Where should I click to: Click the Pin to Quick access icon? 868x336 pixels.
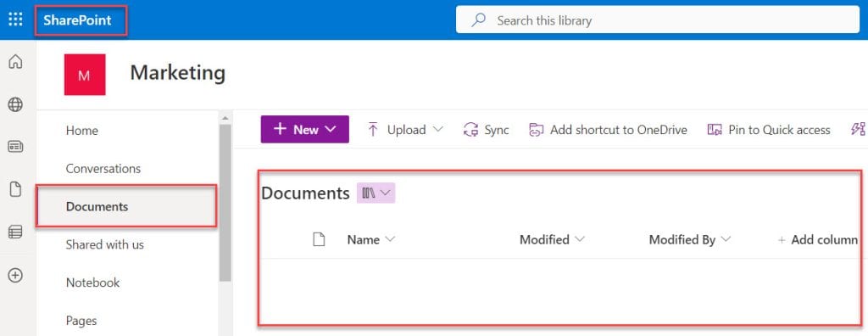tap(715, 131)
